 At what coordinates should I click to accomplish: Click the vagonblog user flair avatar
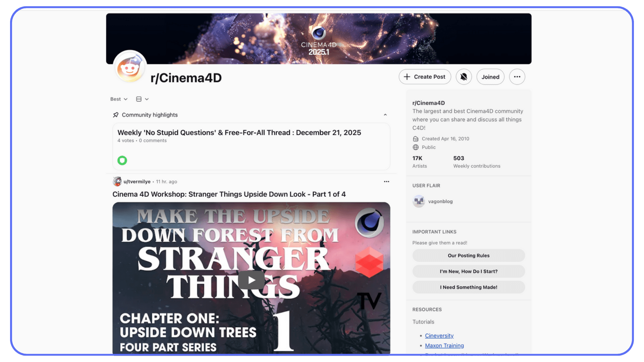point(419,201)
